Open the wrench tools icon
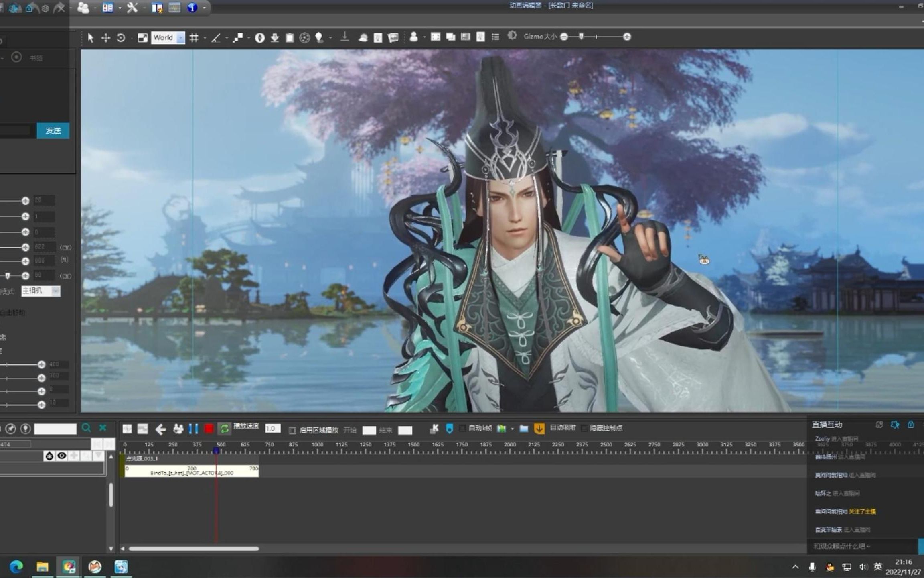The height and width of the screenshot is (578, 924). click(x=132, y=7)
